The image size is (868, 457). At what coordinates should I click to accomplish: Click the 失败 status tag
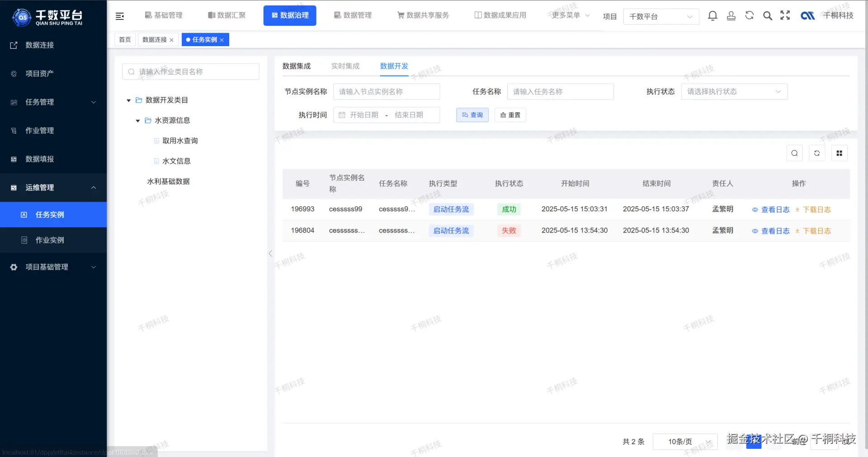click(509, 230)
